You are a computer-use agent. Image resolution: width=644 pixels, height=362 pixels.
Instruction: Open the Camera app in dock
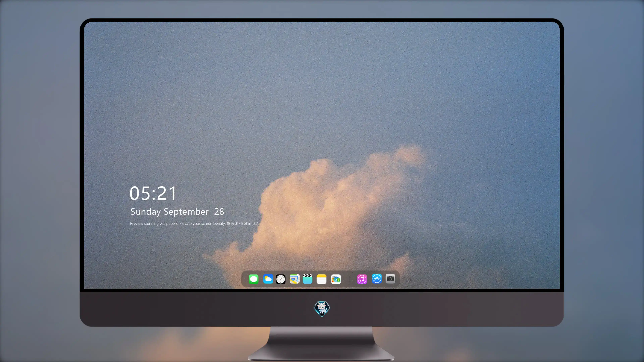390,279
